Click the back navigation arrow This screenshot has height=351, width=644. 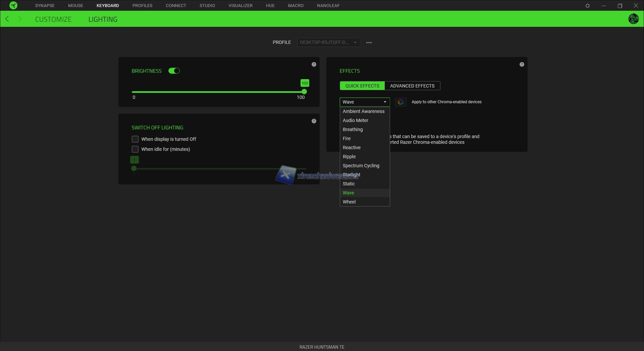(x=7, y=19)
